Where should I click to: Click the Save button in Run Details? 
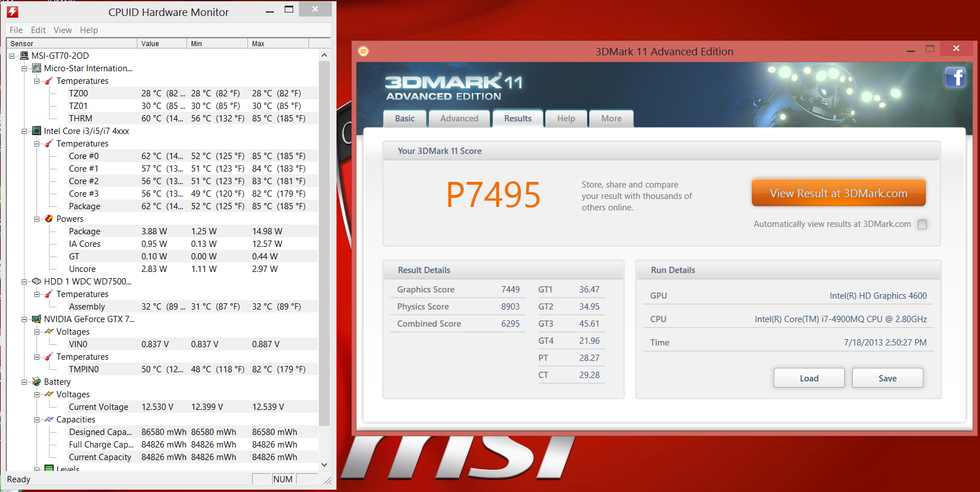tap(888, 378)
